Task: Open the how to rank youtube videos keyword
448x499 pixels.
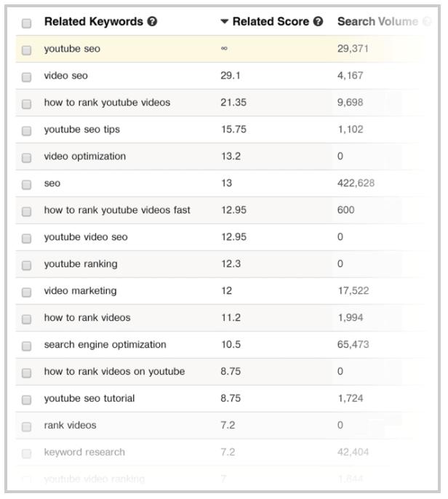Action: [107, 103]
